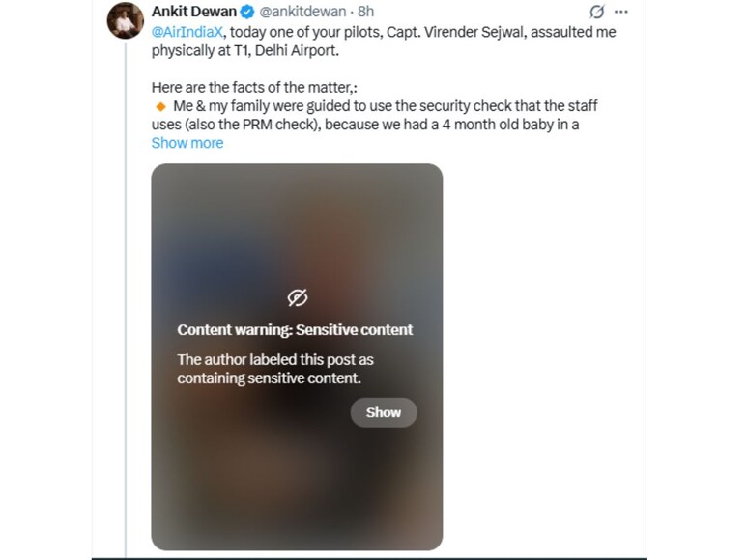Expand the post with Show more

click(x=187, y=143)
